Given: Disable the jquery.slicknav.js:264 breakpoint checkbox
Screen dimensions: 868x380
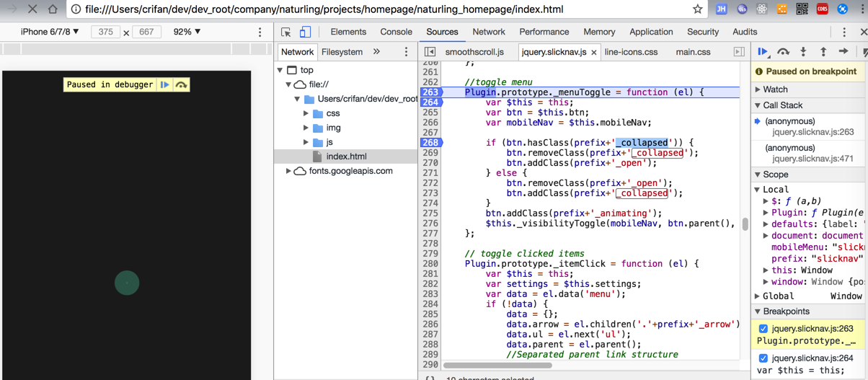Looking at the screenshot, I should coord(763,358).
